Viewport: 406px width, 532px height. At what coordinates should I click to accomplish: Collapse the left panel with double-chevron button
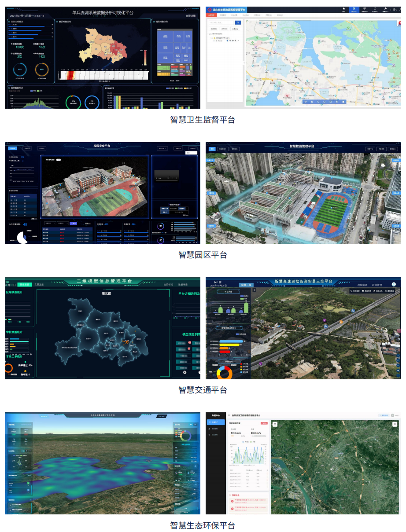coord(255,290)
